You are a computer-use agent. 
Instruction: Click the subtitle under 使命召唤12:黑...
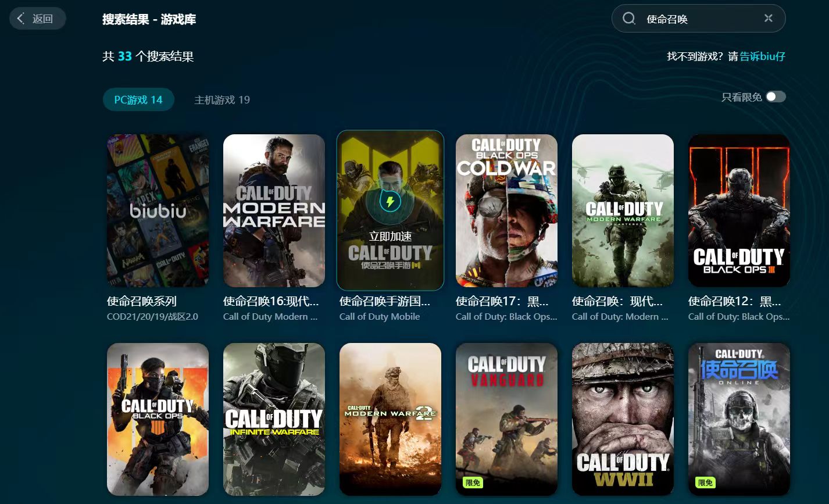[x=739, y=317]
